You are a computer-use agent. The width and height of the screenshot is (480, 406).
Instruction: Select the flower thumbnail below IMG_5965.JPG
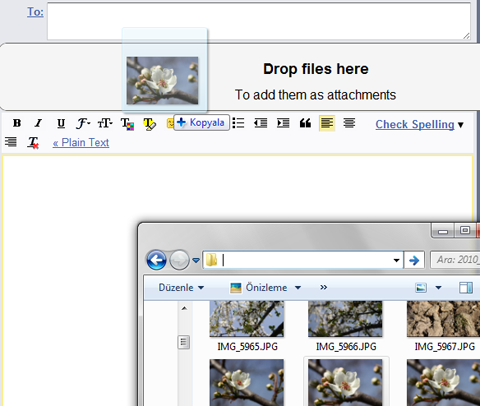coord(247,382)
